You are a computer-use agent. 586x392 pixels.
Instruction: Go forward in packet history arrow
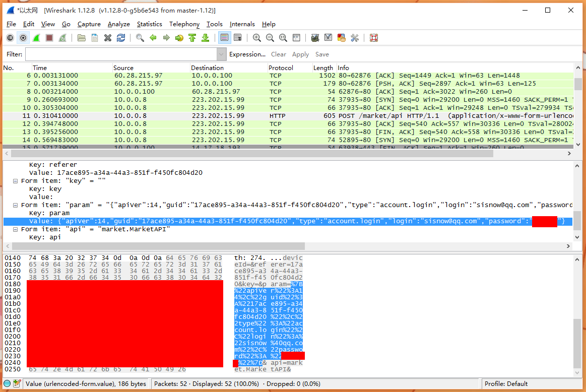click(x=166, y=38)
